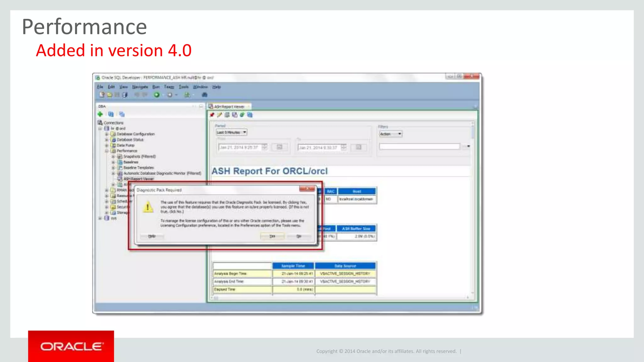The image size is (644, 362).
Task: Click the pencil edit icon in ASH toolbar
Action: (x=219, y=115)
